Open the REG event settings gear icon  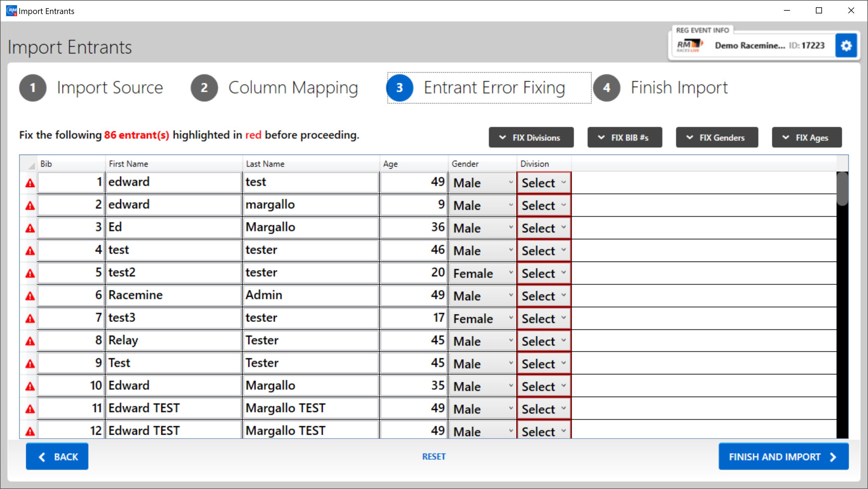(846, 45)
